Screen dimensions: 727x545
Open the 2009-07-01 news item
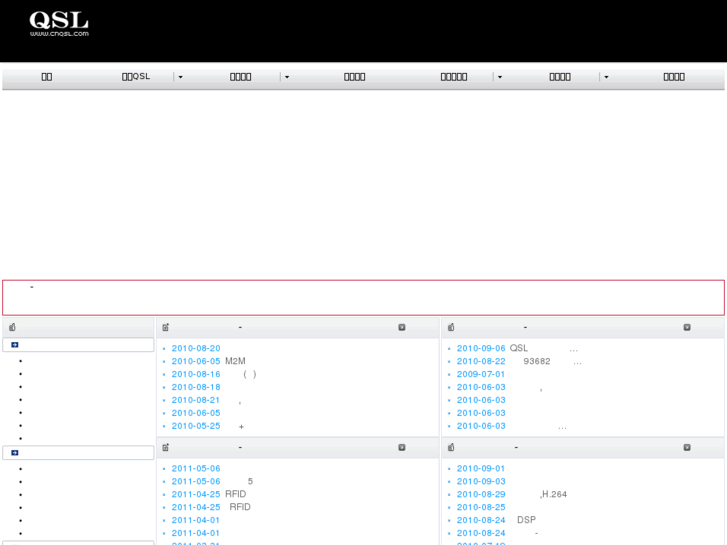tap(481, 374)
